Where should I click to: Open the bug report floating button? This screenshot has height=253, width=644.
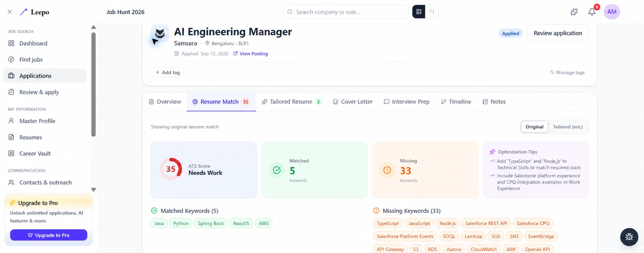[629, 237]
